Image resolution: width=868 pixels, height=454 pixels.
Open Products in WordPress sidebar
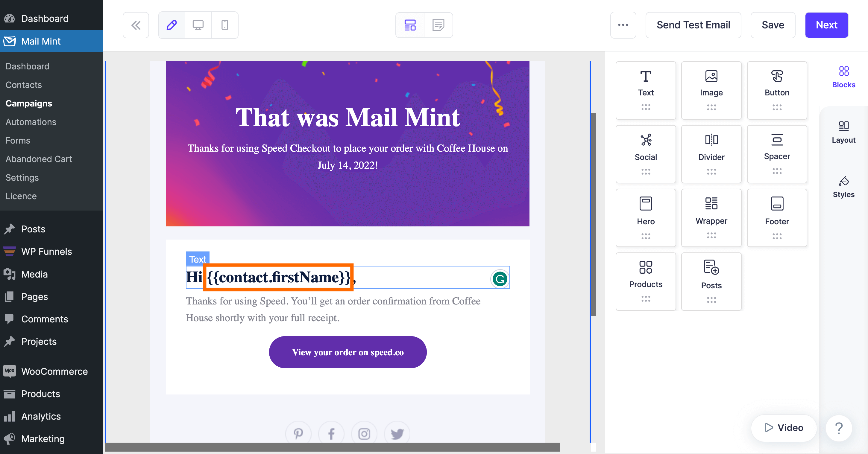coord(51,394)
